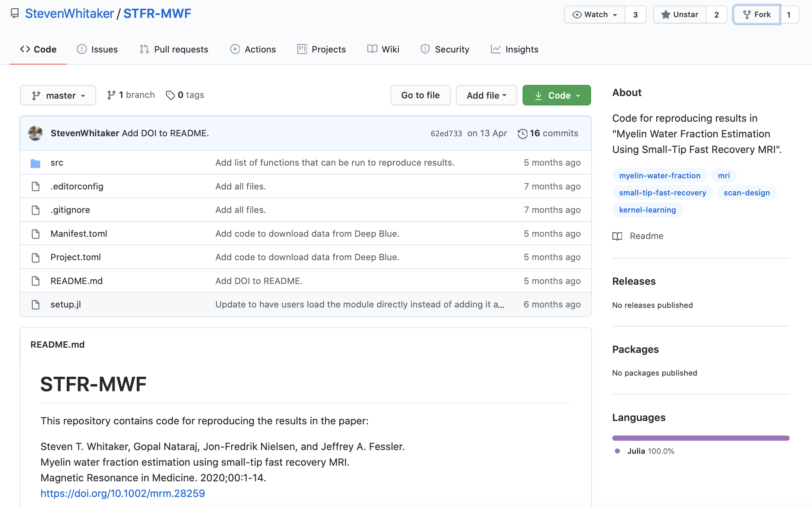The height and width of the screenshot is (507, 812).
Task: Click the tag icon next to 0 tags
Action: 170,95
